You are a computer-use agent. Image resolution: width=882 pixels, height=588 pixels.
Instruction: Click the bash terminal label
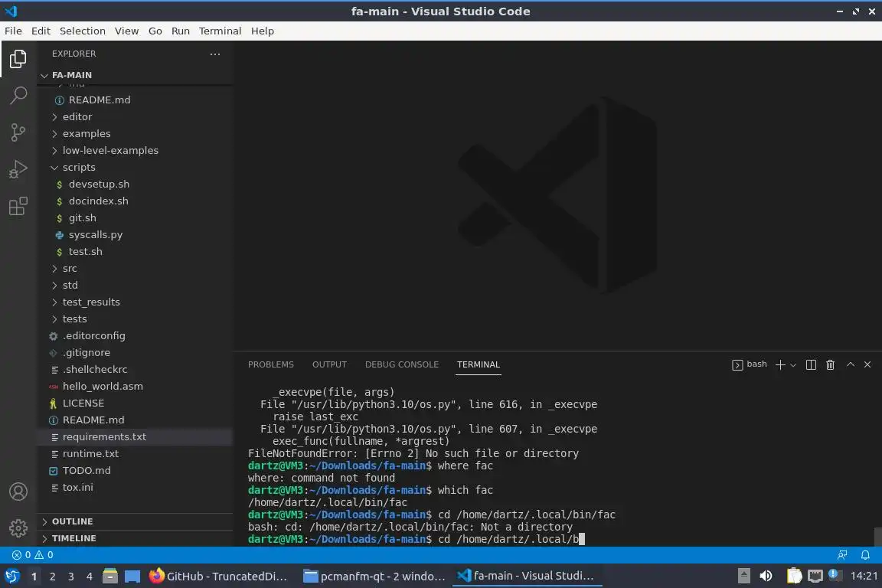point(750,364)
